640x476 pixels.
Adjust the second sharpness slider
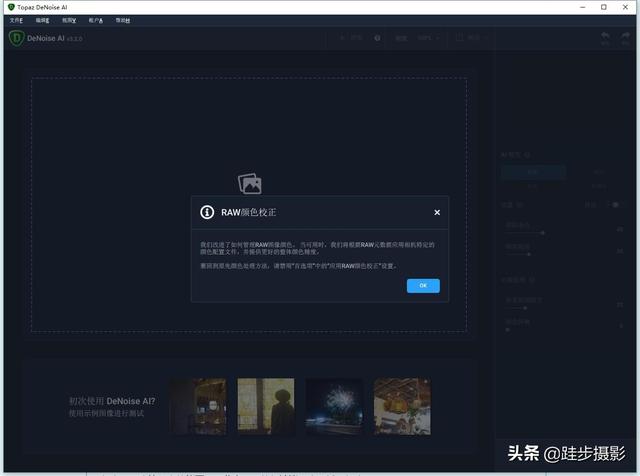530,253
